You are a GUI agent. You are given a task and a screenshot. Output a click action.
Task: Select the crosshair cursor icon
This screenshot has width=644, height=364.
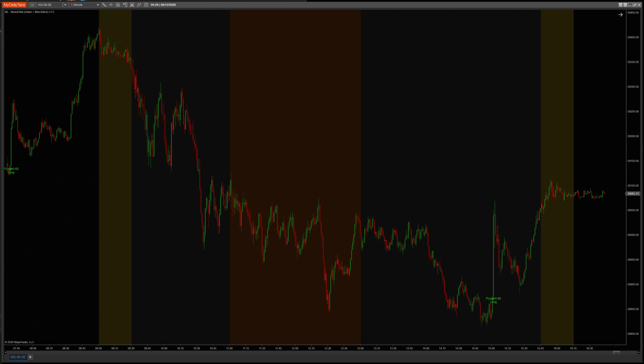point(111,5)
